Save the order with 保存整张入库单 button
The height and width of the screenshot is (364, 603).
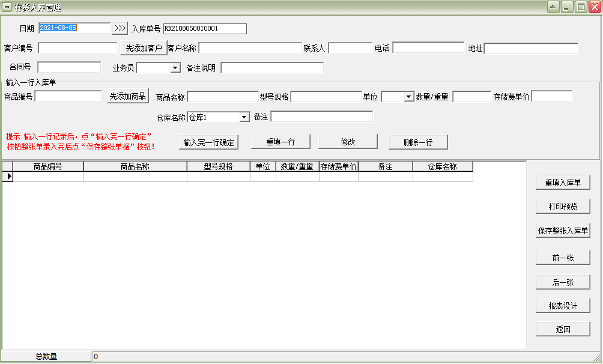pyautogui.click(x=563, y=229)
